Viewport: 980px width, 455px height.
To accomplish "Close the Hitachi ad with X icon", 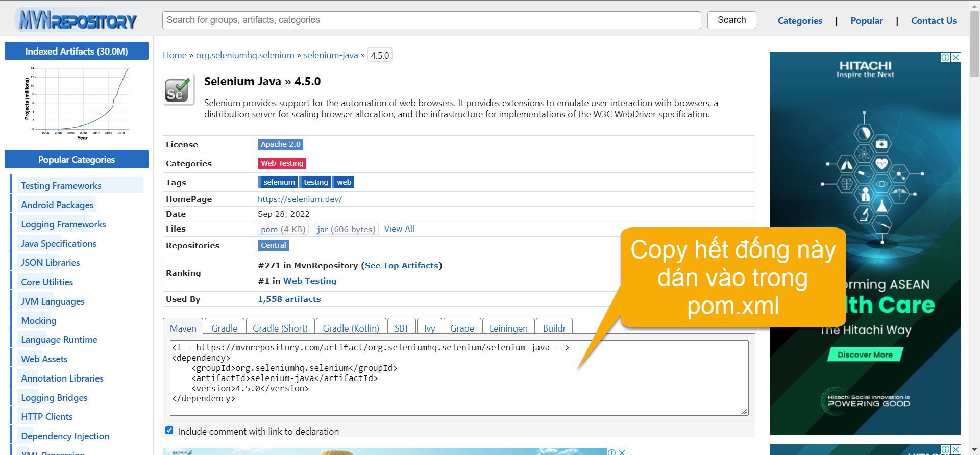I will pos(956,57).
